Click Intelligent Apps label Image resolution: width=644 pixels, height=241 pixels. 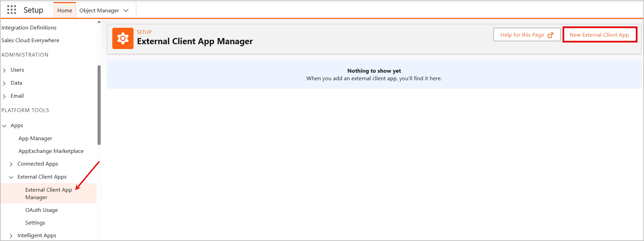coord(37,236)
